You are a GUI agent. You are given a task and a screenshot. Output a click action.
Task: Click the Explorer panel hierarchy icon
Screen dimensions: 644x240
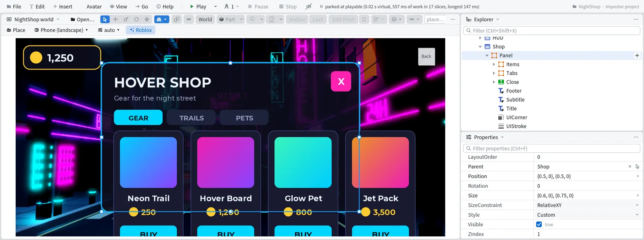(469, 19)
